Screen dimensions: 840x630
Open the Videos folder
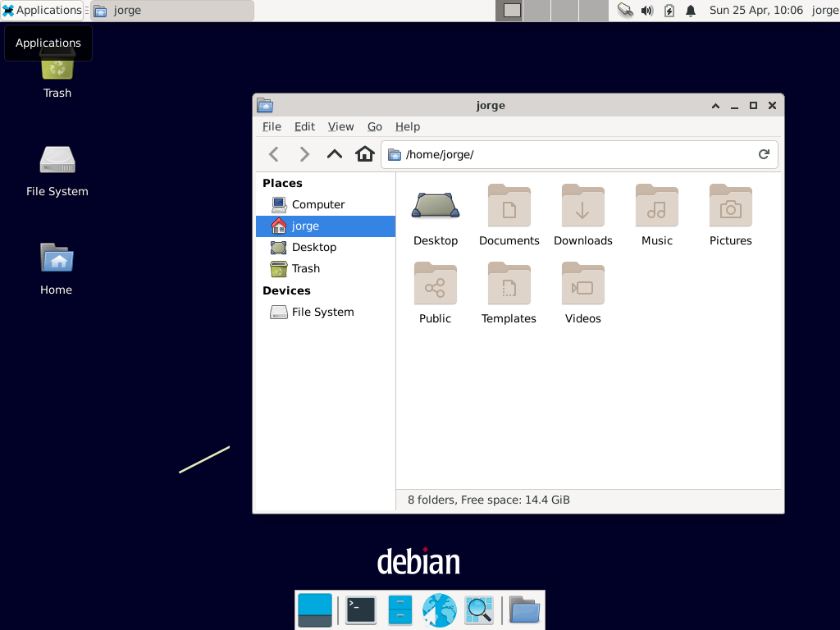coord(582,284)
